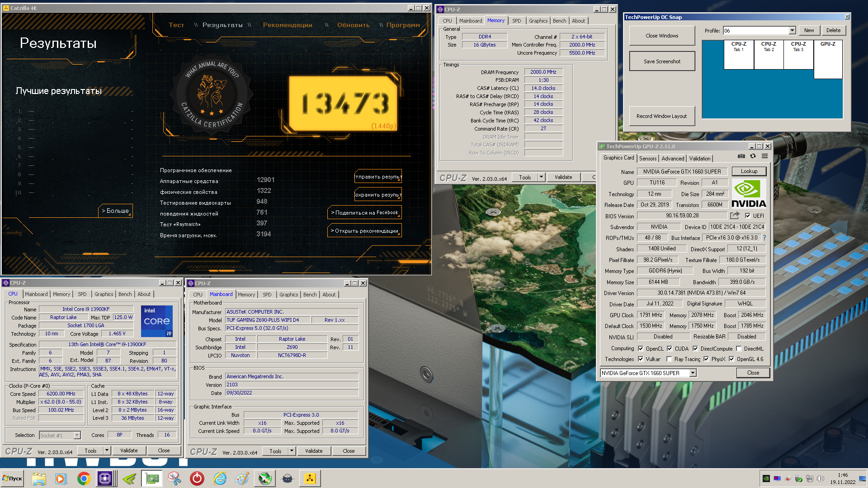Expand Tools dropdown in the CPU-Z CPU window
The image size is (868, 488).
click(x=107, y=450)
